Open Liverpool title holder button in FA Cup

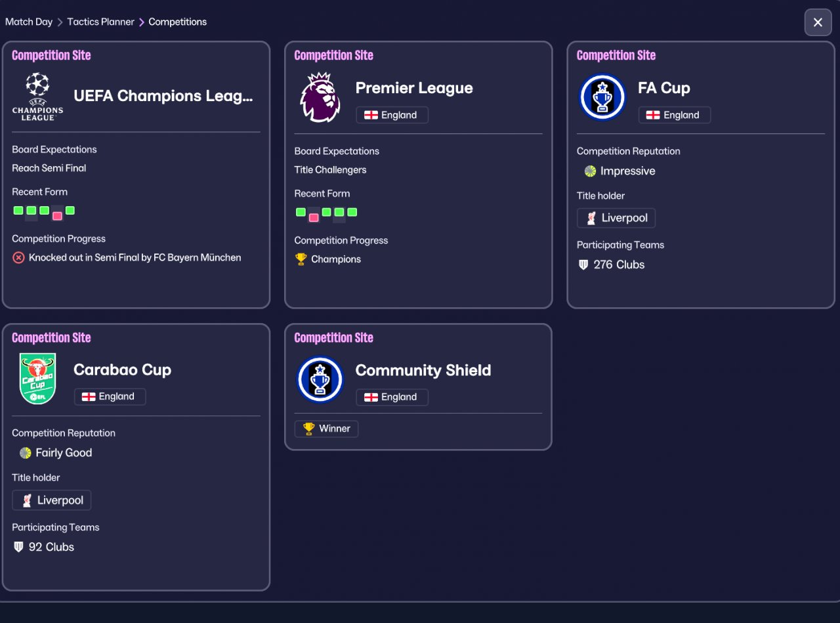pos(616,218)
